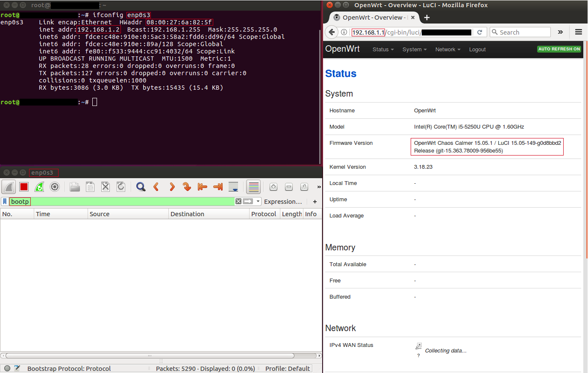Go to the previous packet arrow
Viewport: 588px width, 373px height.
click(x=156, y=187)
